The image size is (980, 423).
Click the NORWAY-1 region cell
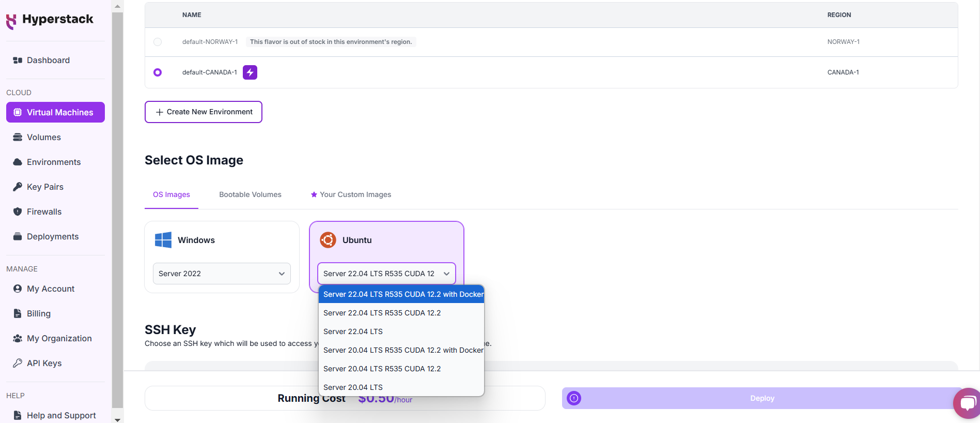tap(843, 42)
